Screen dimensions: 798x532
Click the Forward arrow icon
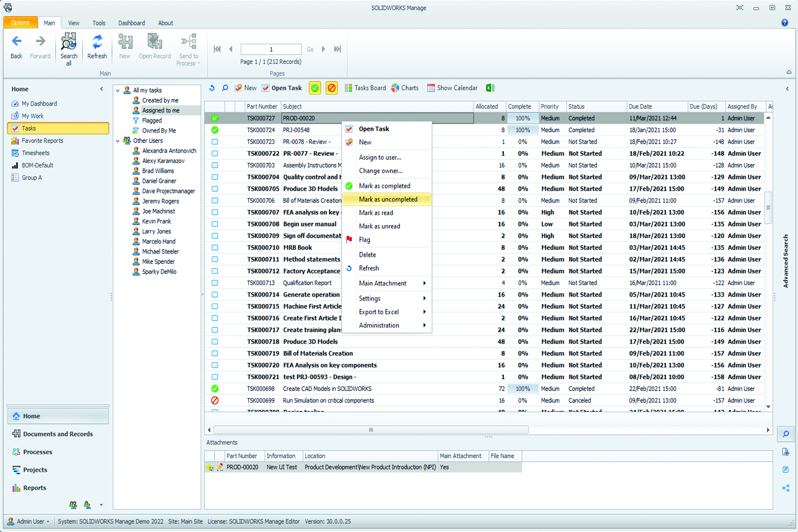click(40, 41)
